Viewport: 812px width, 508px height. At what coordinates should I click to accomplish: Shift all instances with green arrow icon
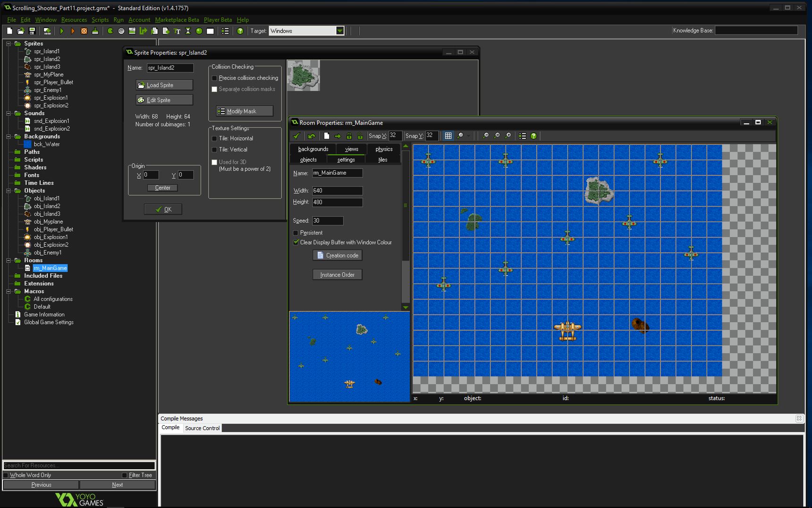[x=338, y=136]
